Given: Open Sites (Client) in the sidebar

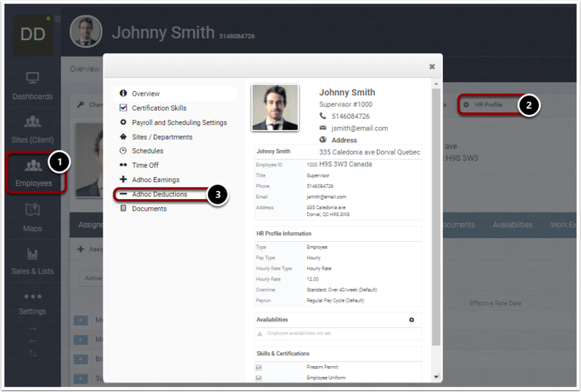Looking at the screenshot, I should pos(33,130).
